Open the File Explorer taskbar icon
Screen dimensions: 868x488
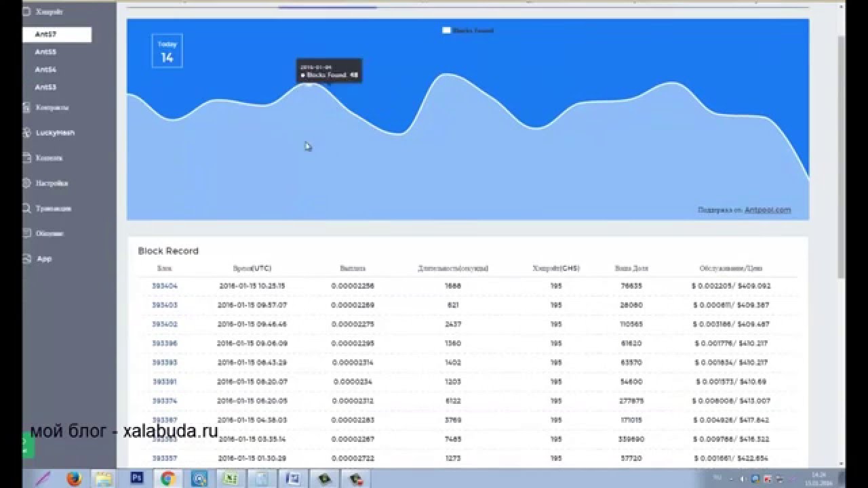pyautogui.click(x=103, y=479)
